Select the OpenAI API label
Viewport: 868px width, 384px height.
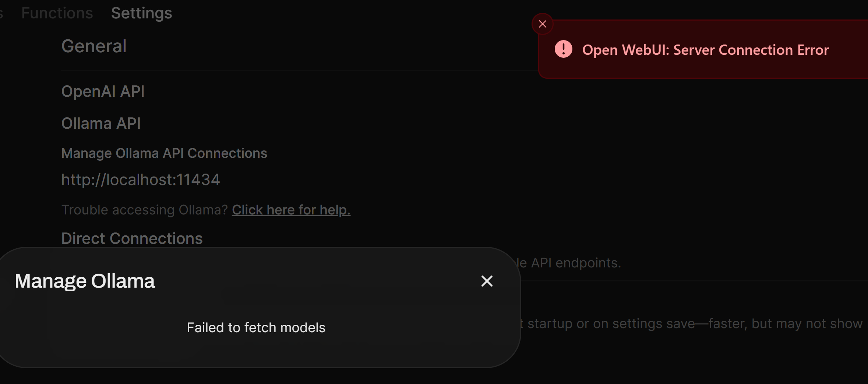[103, 91]
